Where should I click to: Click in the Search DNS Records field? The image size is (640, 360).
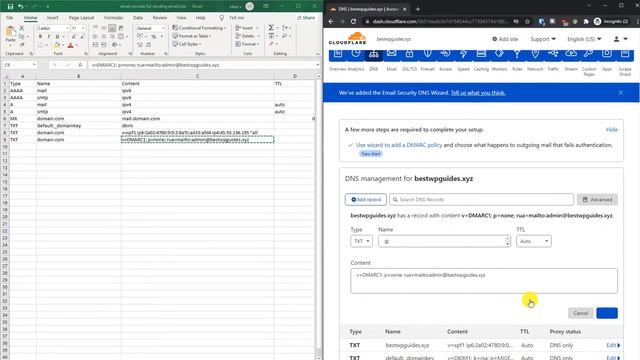click(481, 200)
